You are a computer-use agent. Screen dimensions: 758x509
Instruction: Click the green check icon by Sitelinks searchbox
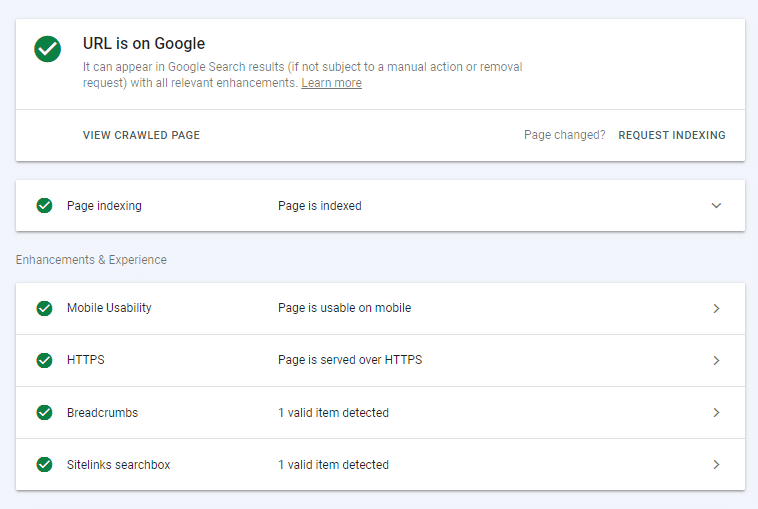click(x=44, y=464)
